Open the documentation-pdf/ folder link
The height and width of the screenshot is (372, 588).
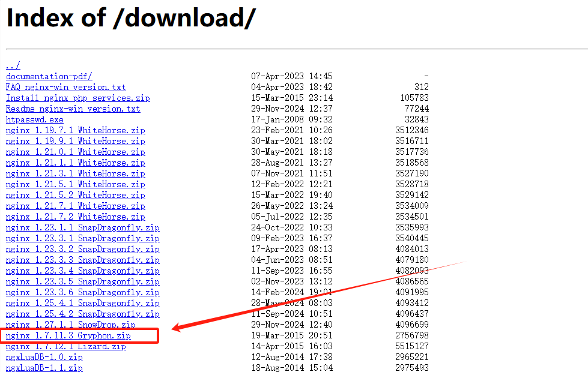coord(49,76)
